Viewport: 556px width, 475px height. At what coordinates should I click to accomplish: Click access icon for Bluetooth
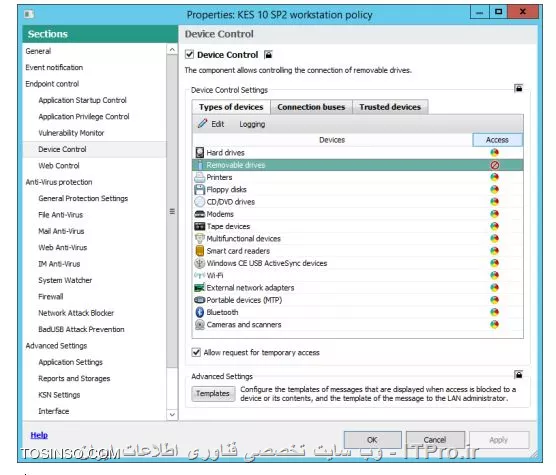click(x=494, y=312)
